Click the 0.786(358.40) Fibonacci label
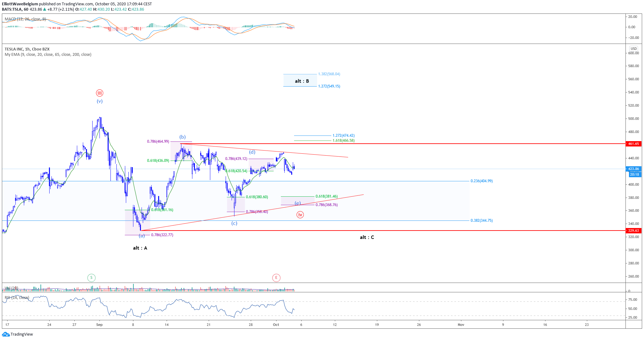This screenshot has height=340, width=644. pyautogui.click(x=257, y=212)
